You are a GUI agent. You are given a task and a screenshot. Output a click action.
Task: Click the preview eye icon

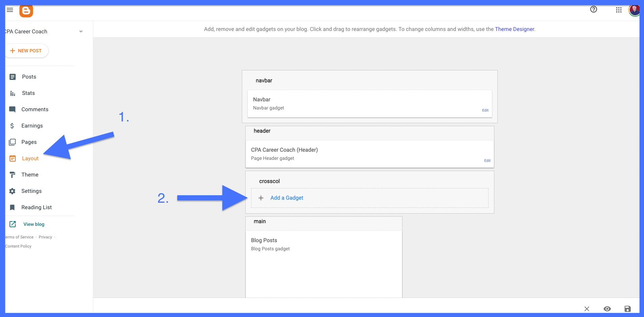tap(607, 308)
